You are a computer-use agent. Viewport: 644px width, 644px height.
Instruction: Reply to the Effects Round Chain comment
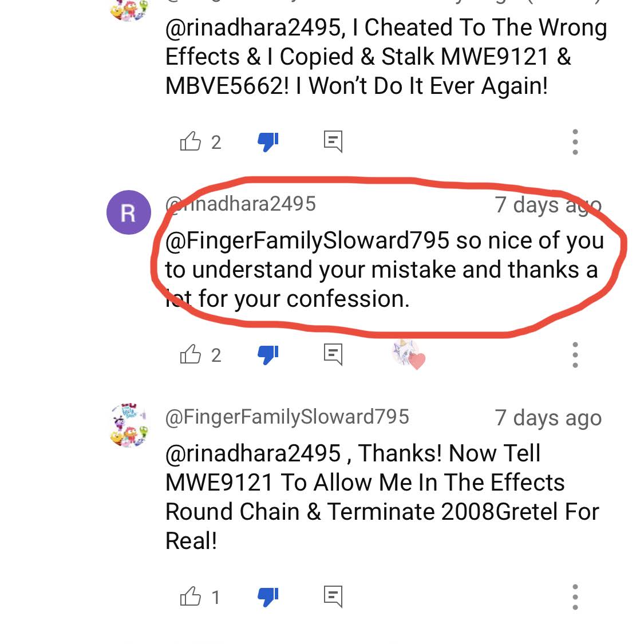[333, 596]
